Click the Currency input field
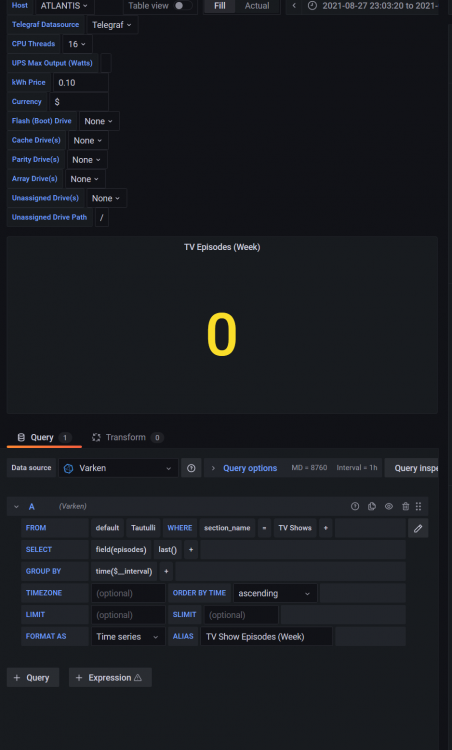This screenshot has width=452, height=750. click(79, 102)
